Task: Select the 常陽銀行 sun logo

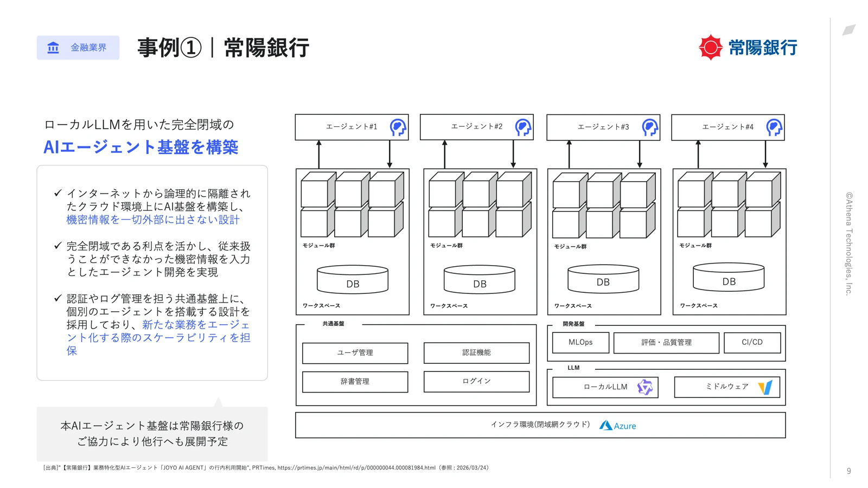Action: (x=711, y=48)
